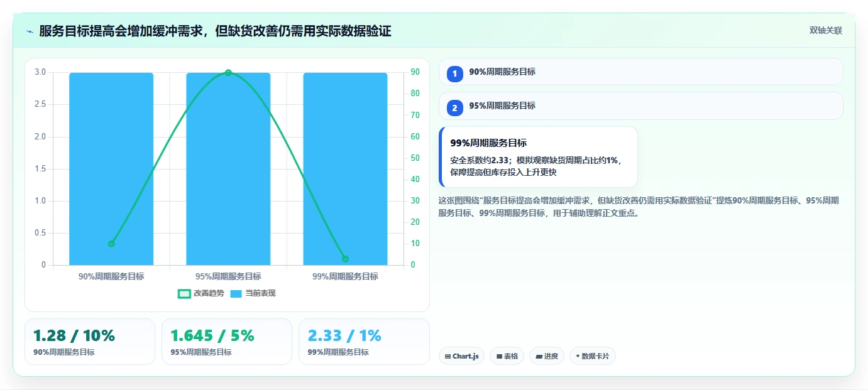868x390 pixels.
Task: Click the right axis value 50
Action: tap(415, 158)
